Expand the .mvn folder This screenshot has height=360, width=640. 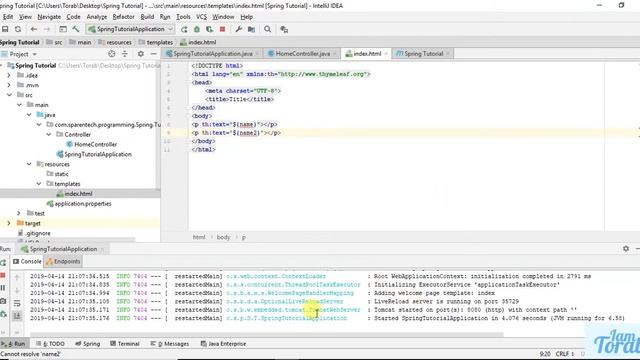[9, 85]
